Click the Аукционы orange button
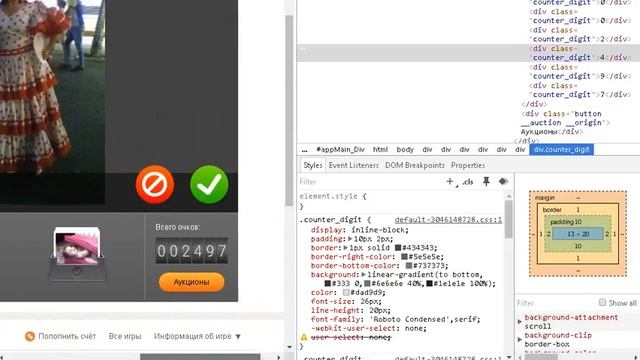640x360 pixels. coord(191,282)
